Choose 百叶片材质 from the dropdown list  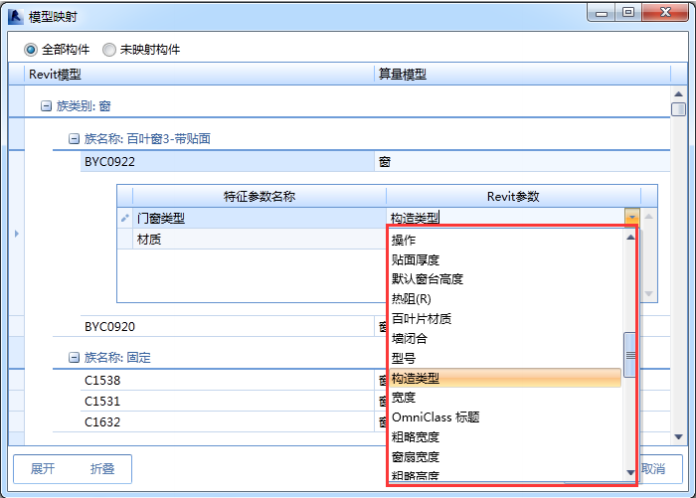(x=505, y=319)
